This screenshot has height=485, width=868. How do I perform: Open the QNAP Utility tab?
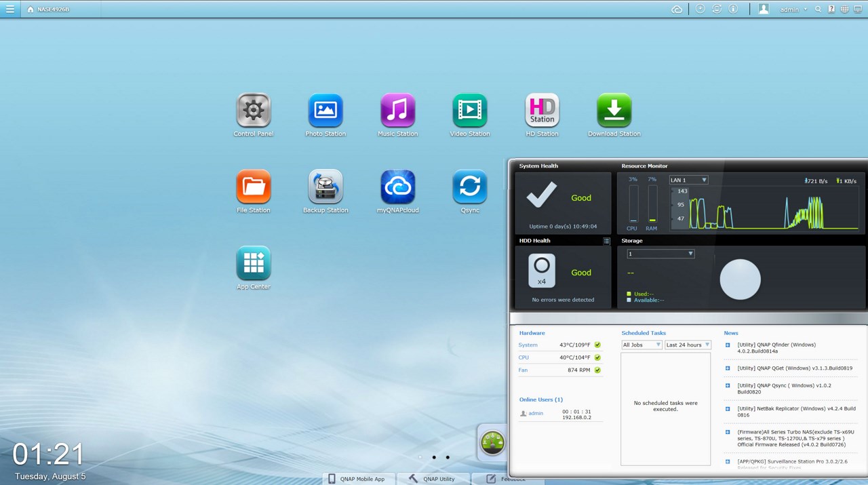(433, 479)
